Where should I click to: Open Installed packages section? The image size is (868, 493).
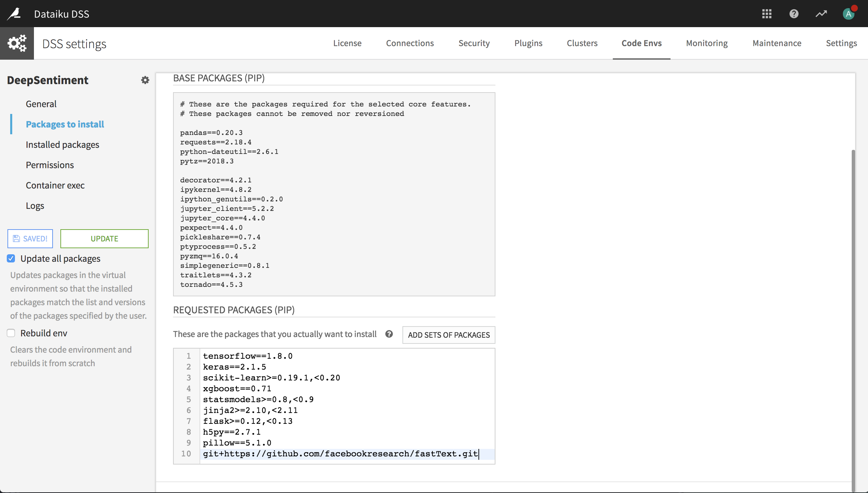tap(62, 144)
